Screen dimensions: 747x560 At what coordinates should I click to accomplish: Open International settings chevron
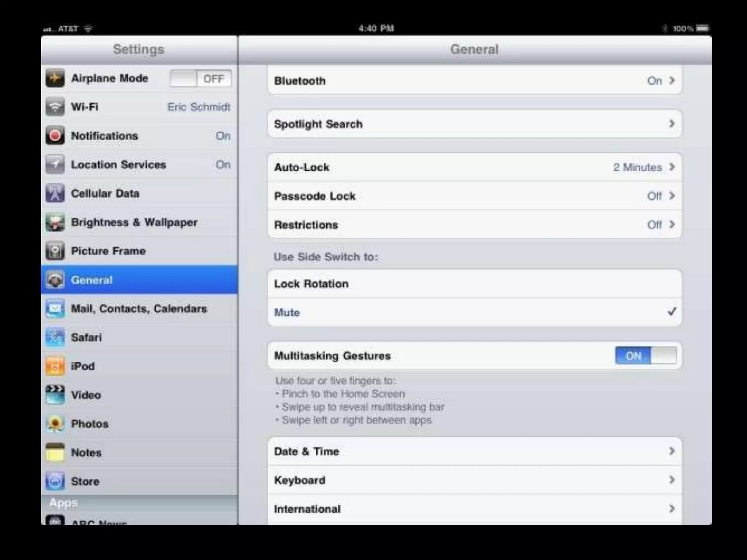pyautogui.click(x=672, y=509)
